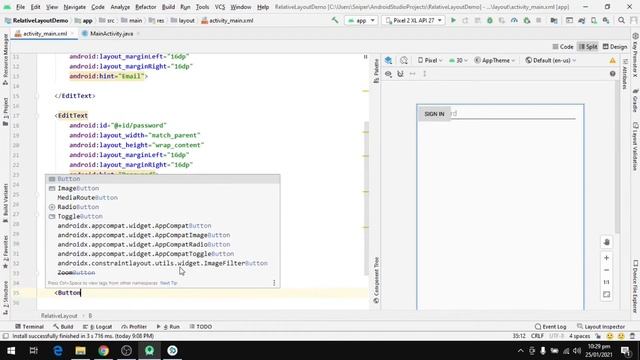Screen dimensions: 640x360
Task: Open Default (en-us) locale dropdown
Action: click(551, 60)
